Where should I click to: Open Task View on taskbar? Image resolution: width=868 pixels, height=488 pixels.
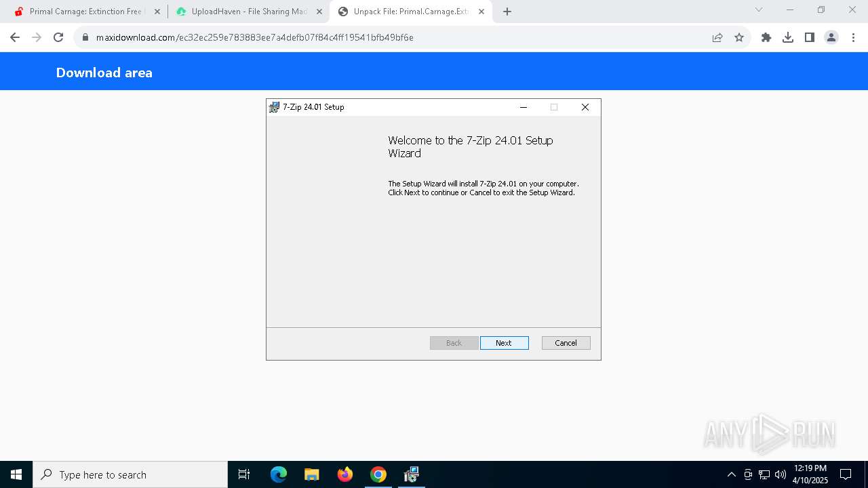click(x=244, y=474)
